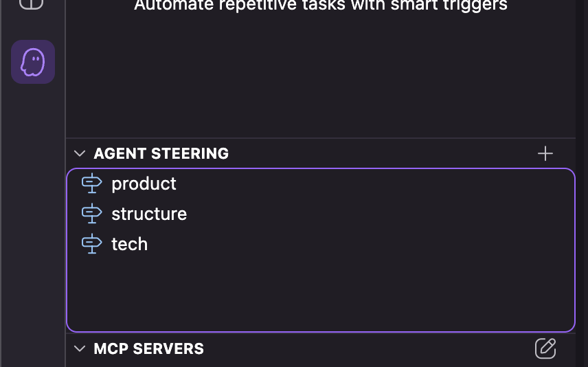The image size is (588, 367).
Task: Add a new agent steering file with plus icon
Action: pos(545,153)
